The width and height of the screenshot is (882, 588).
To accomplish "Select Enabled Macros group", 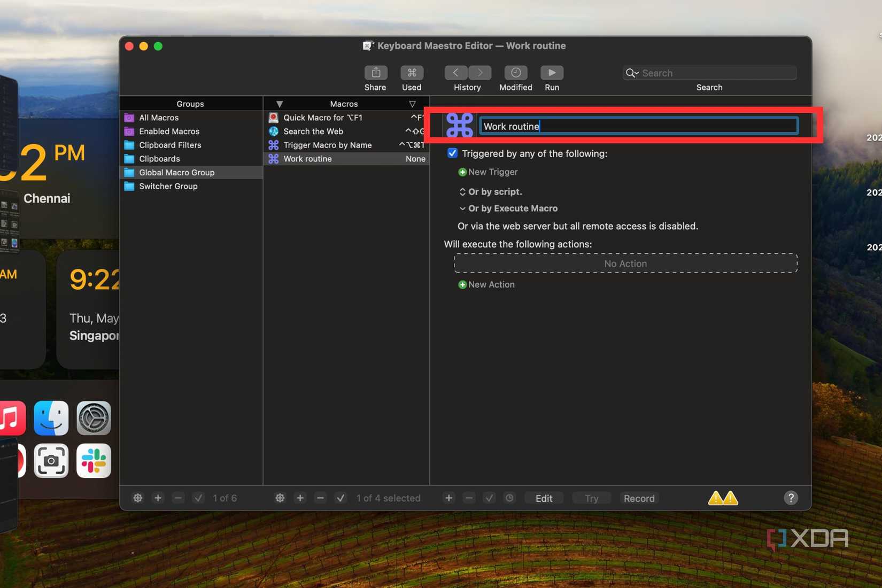I will point(191,131).
